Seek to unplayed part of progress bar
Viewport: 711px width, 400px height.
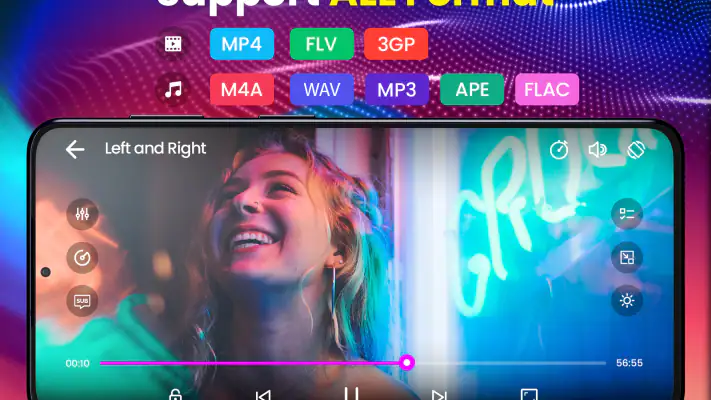(x=510, y=363)
